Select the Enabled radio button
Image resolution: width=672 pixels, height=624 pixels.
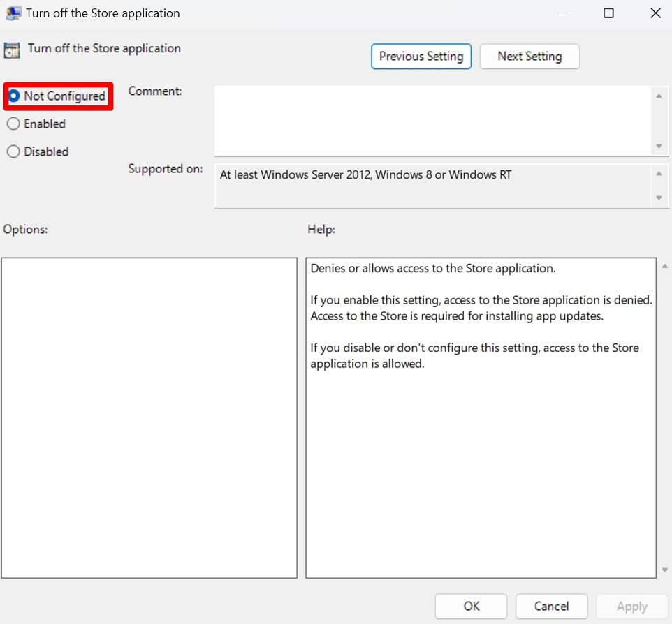(x=13, y=124)
